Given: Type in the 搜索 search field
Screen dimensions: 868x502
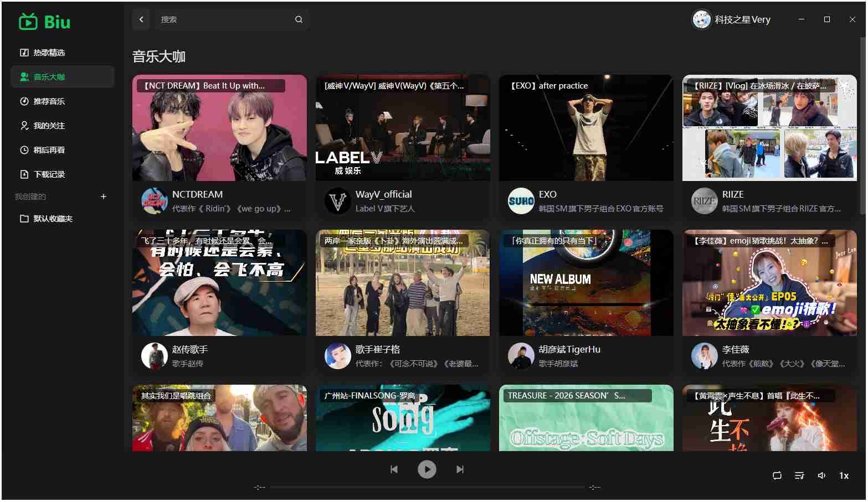Looking at the screenshot, I should pos(224,19).
